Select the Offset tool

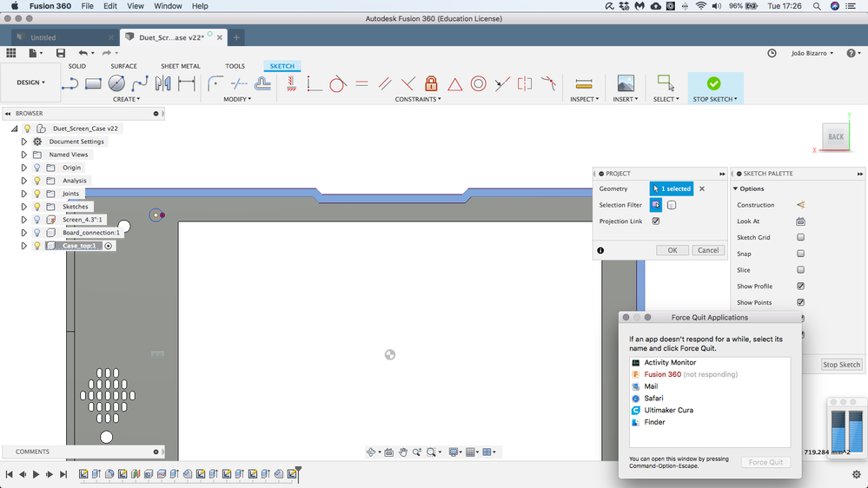(x=262, y=83)
